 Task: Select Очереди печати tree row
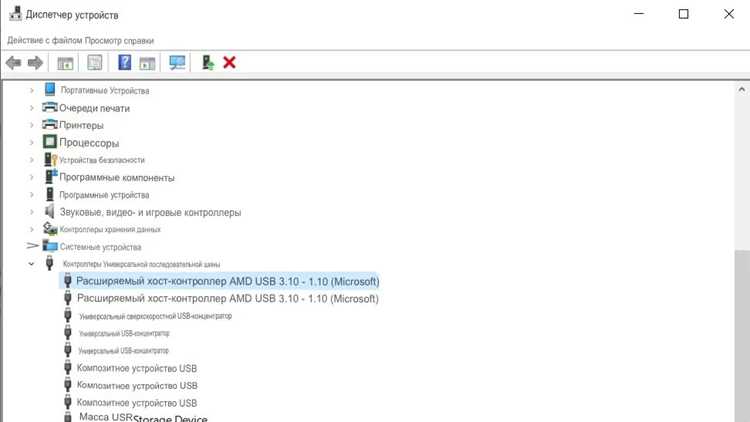94,108
